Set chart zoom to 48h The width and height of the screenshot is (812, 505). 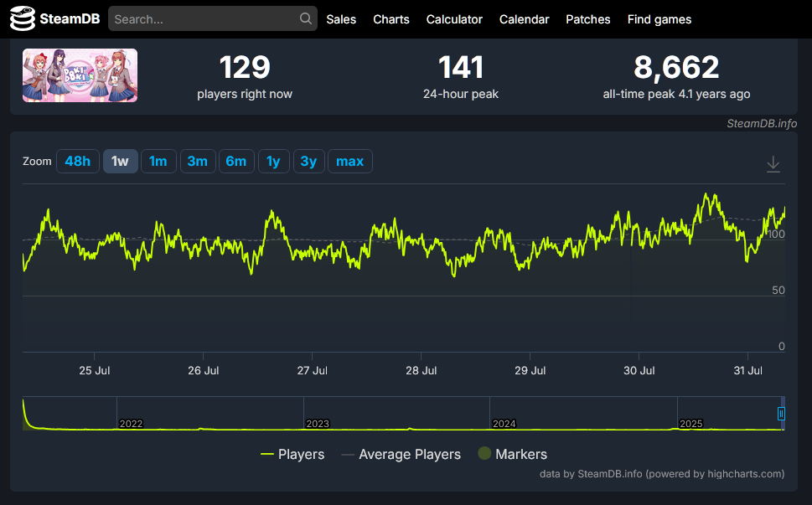point(78,162)
